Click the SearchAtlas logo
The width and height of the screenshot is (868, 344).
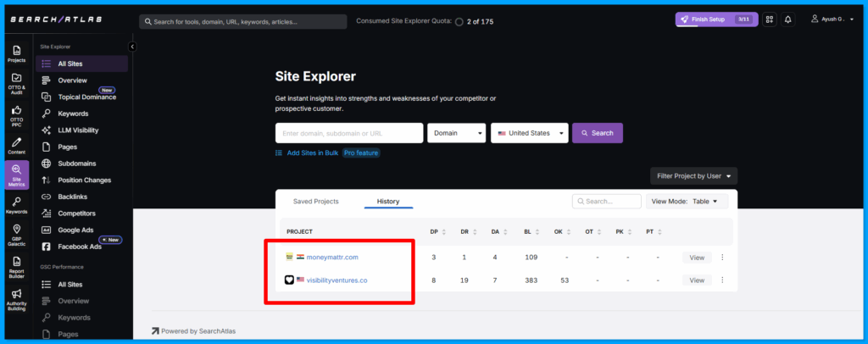pyautogui.click(x=54, y=19)
